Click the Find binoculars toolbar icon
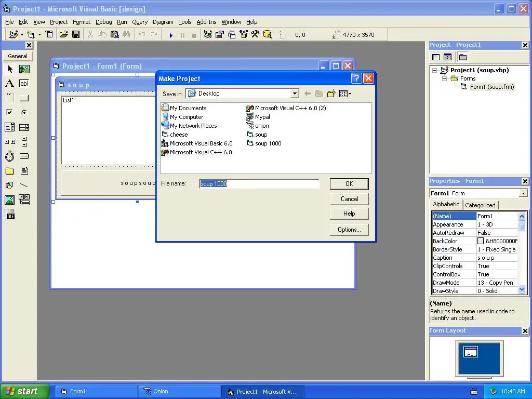Viewport: 532px width, 399px height. click(x=127, y=35)
